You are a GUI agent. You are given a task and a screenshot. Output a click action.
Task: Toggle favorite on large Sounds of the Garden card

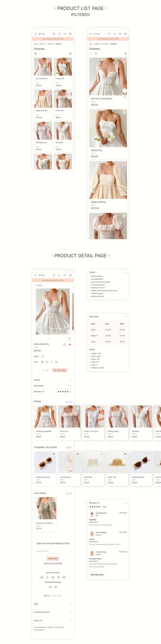click(124, 61)
